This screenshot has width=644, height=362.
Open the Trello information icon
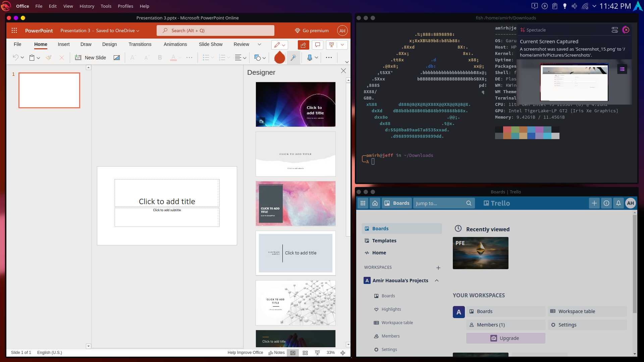point(606,203)
